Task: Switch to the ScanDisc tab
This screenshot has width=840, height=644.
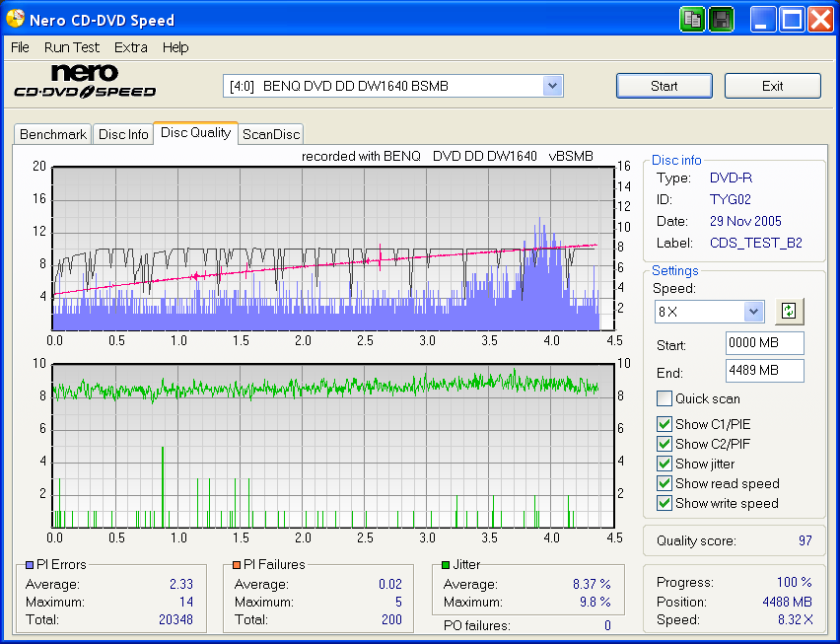Action: (271, 134)
